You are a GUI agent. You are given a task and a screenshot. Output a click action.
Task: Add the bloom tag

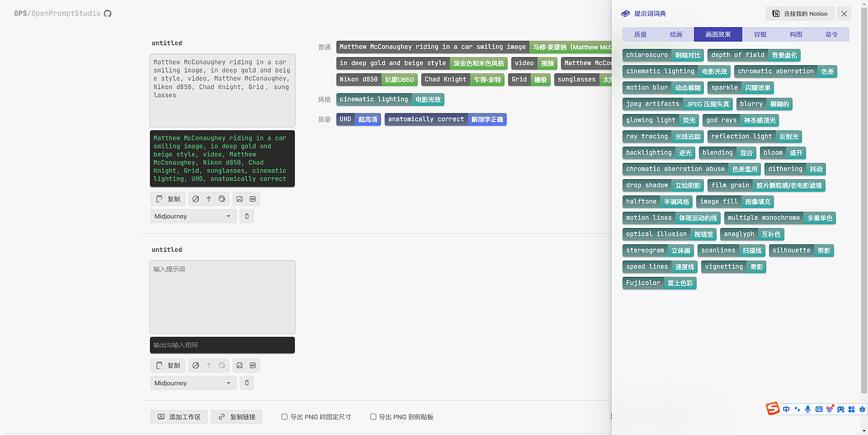pyautogui.click(x=782, y=153)
